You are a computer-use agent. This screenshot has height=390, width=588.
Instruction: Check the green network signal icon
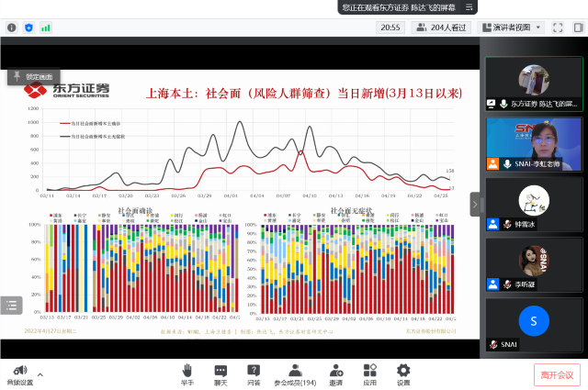click(x=45, y=28)
